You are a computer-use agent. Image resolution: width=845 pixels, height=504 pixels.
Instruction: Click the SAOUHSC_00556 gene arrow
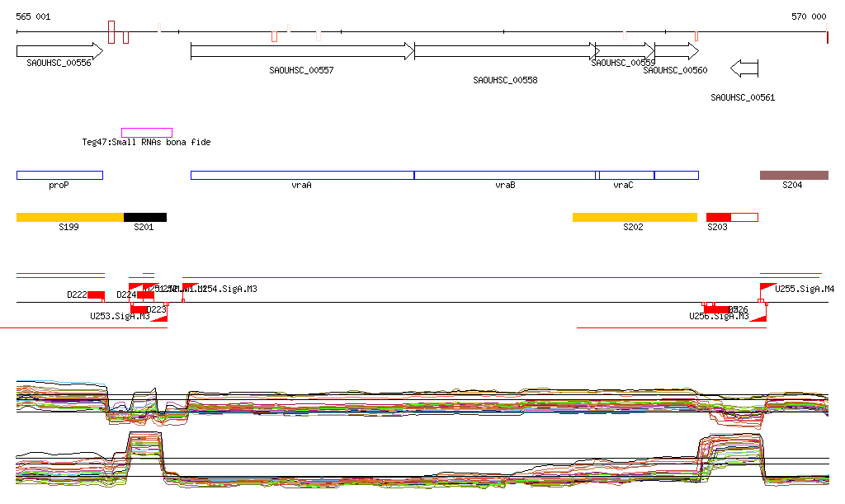click(59, 51)
